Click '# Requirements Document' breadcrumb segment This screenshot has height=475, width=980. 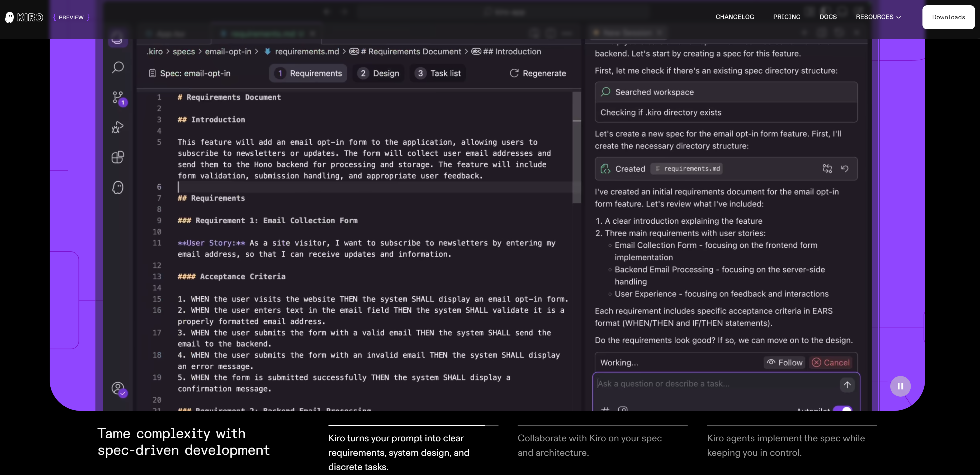pyautogui.click(x=411, y=51)
